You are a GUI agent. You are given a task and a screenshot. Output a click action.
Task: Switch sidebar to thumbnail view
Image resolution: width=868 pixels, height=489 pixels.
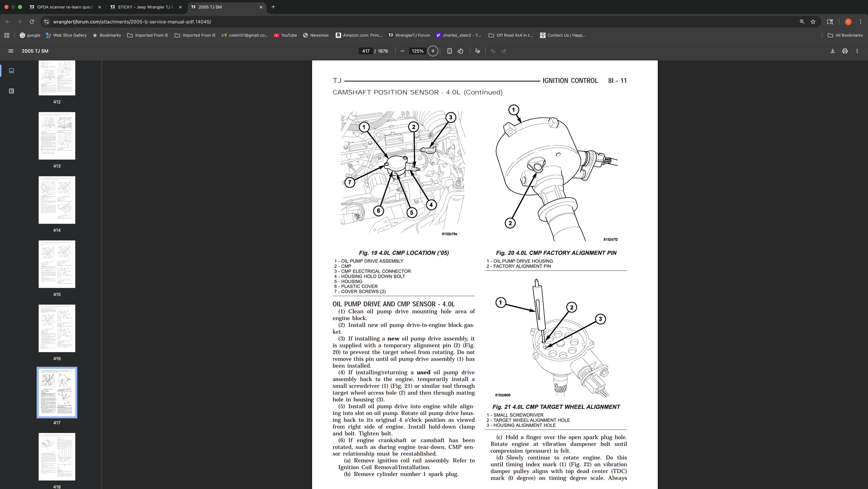(11, 71)
